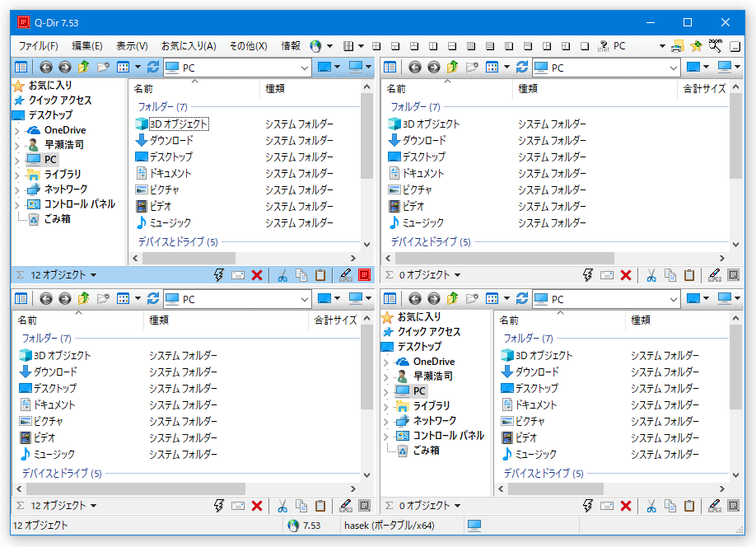Click the cut scissors in the top-left pane status bar
Image resolution: width=756 pixels, height=547 pixels.
pyautogui.click(x=282, y=275)
